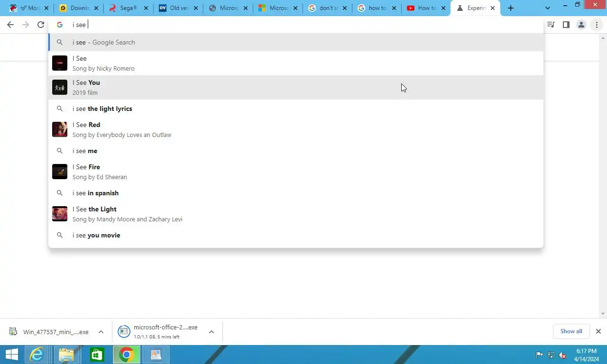Expand options for Win_477557_mini download
Image resolution: width=607 pixels, height=364 pixels.
tap(101, 332)
